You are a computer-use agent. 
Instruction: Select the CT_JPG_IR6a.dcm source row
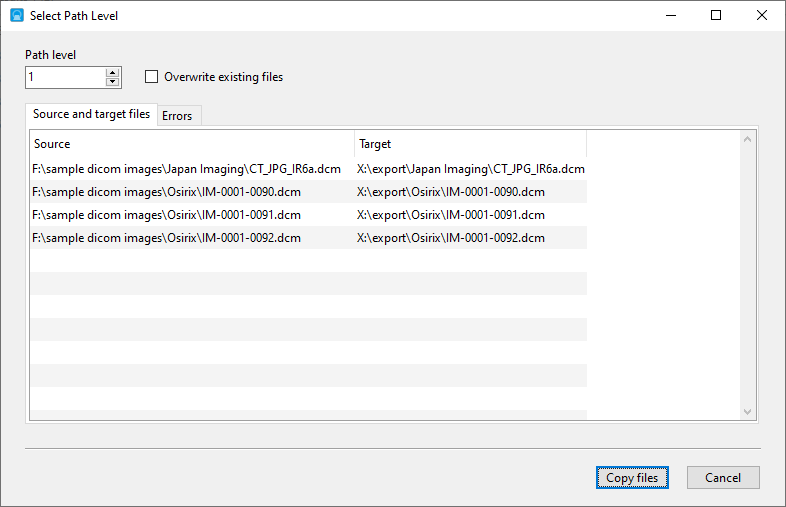pyautogui.click(x=187, y=169)
